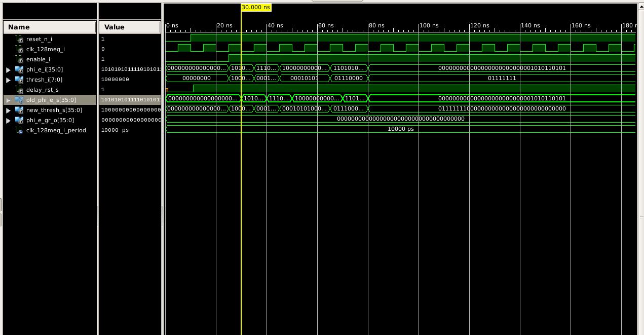644x335 pixels.
Task: Click the phi_e_gr_o[35:0] bus icon
Action: coord(19,120)
